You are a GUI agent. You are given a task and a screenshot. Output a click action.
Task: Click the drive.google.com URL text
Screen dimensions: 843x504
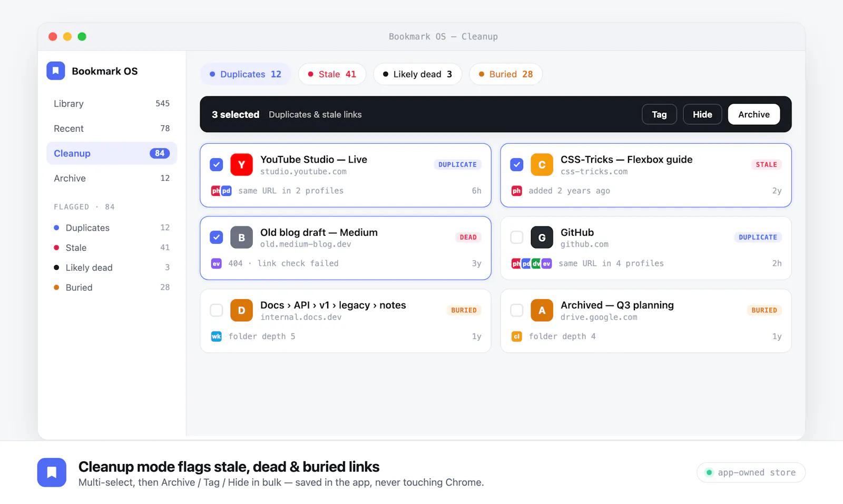click(x=599, y=317)
